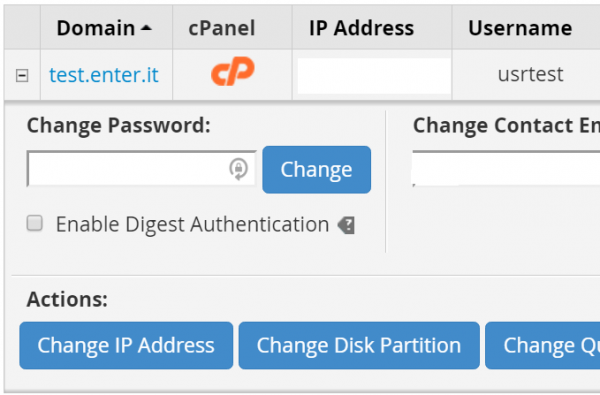Focus the Change Contact Email field

[x=506, y=169]
